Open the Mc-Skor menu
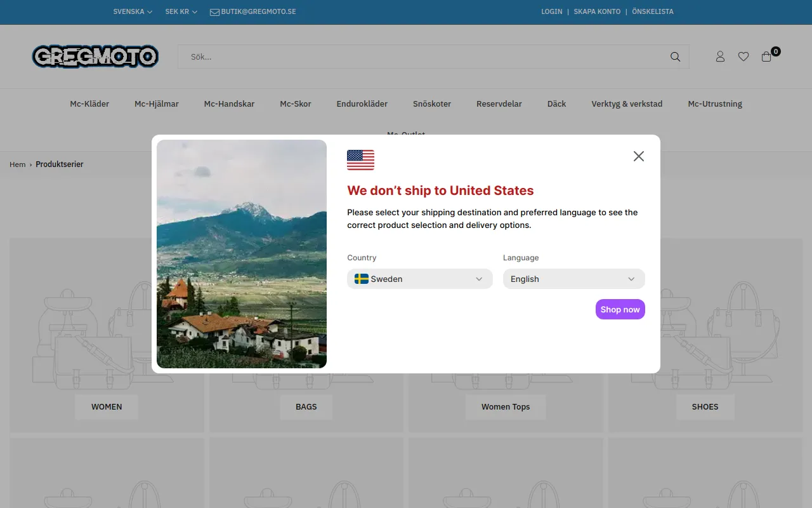Viewport: 812px width, 508px height. [x=296, y=104]
